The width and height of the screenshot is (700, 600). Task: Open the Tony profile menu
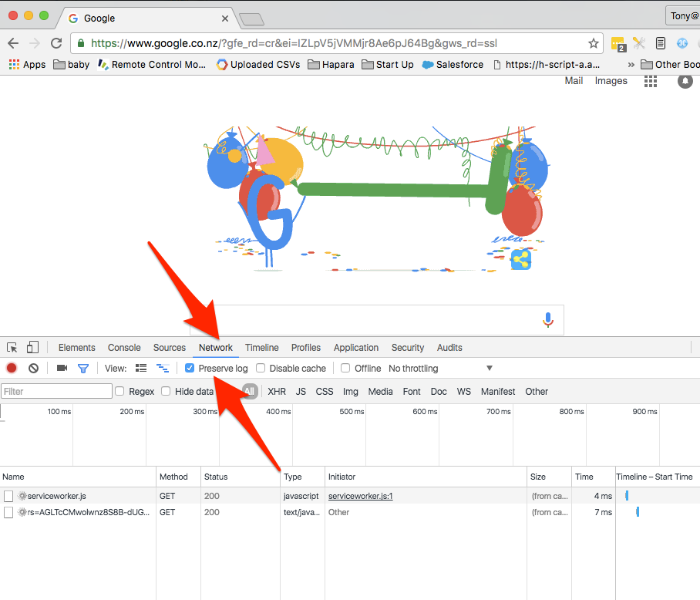683,16
